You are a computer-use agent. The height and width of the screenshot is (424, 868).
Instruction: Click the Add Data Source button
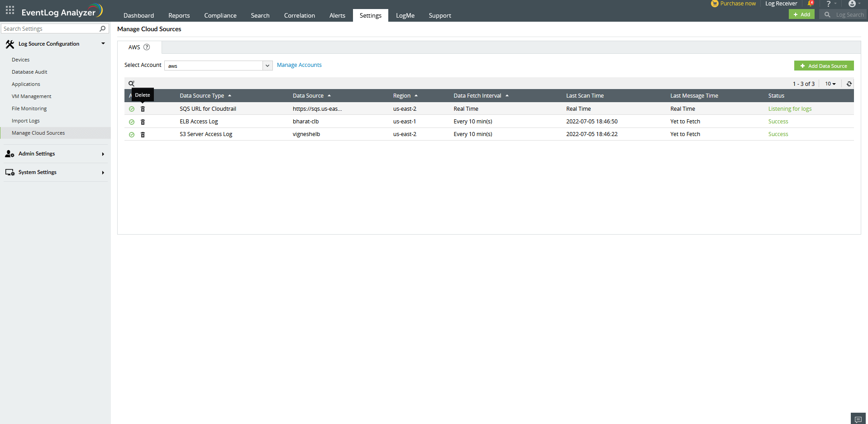coord(824,66)
